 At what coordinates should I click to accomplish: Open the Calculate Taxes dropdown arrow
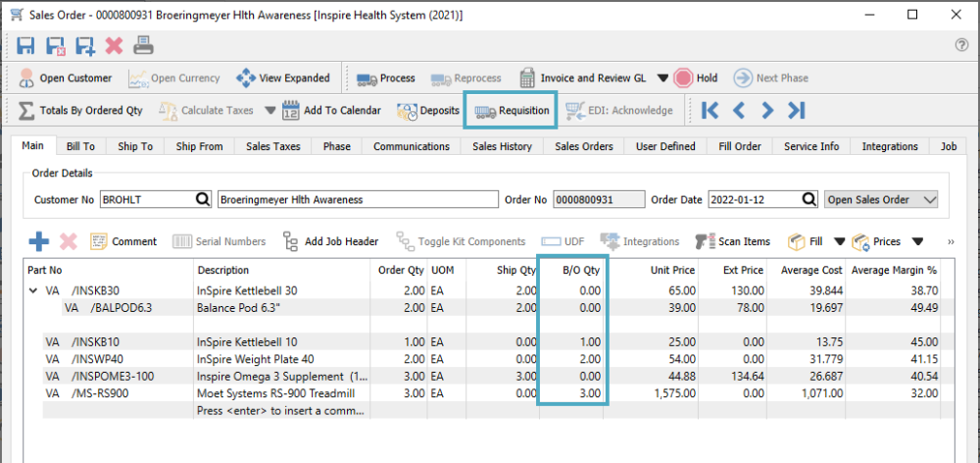[x=269, y=111]
